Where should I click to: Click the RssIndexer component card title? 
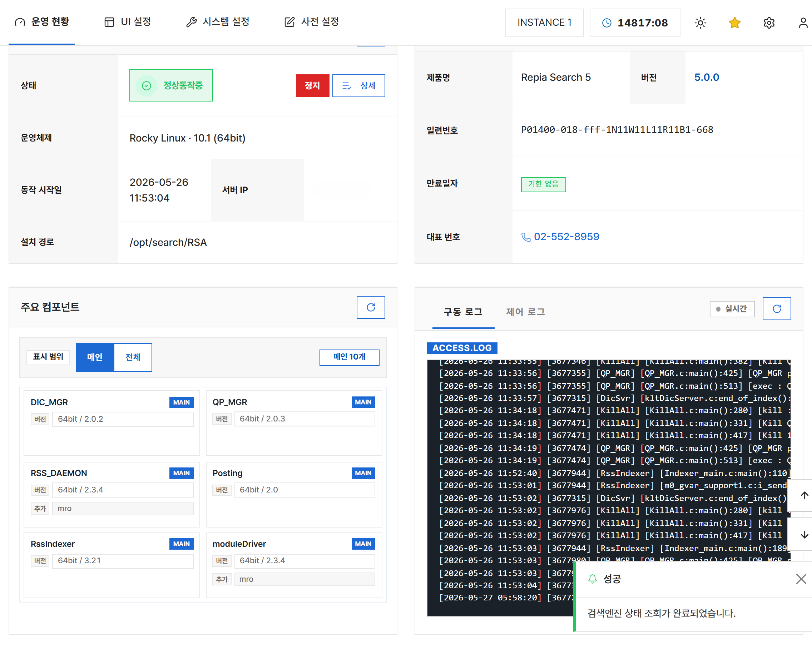tap(53, 544)
